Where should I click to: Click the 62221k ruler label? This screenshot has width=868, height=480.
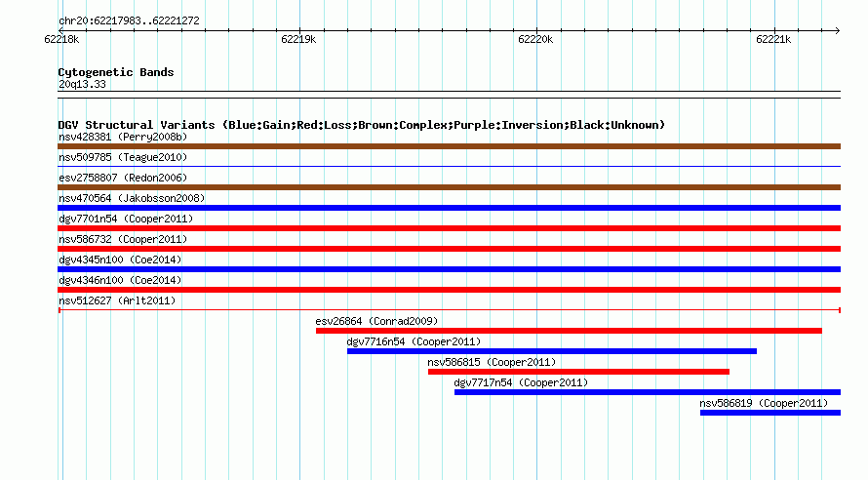(x=773, y=39)
